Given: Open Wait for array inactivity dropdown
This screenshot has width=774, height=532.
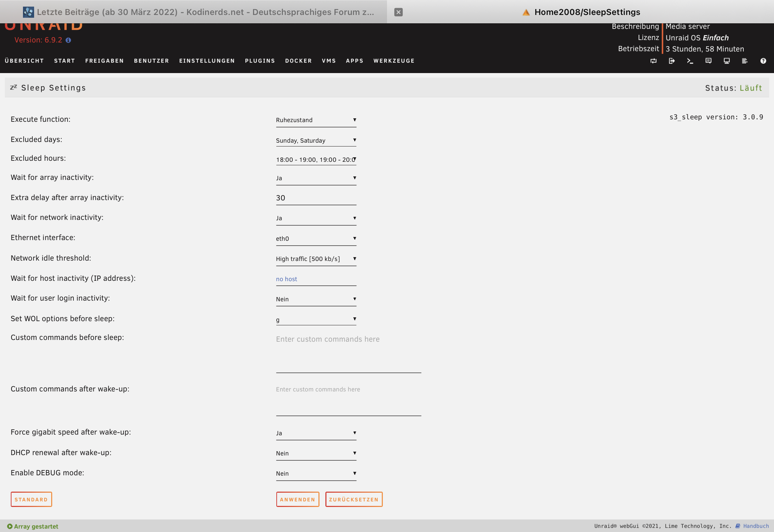Looking at the screenshot, I should click(316, 178).
